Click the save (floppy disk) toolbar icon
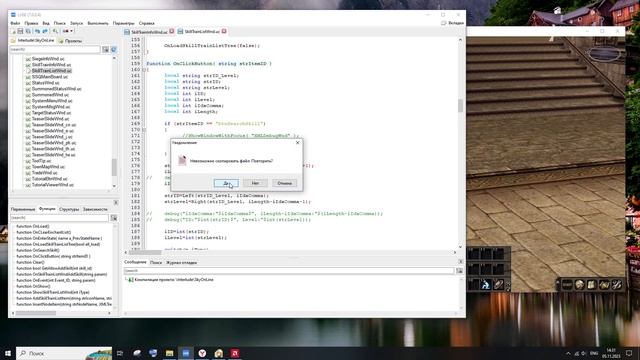Viewport: 640px width, 360px height. pyautogui.click(x=20, y=31)
